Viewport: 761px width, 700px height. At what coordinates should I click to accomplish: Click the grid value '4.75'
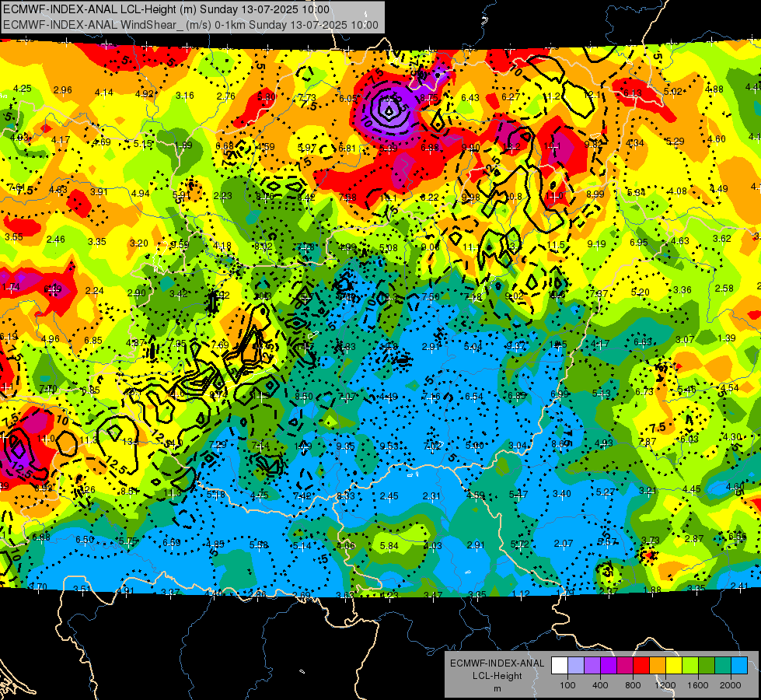click(x=259, y=495)
